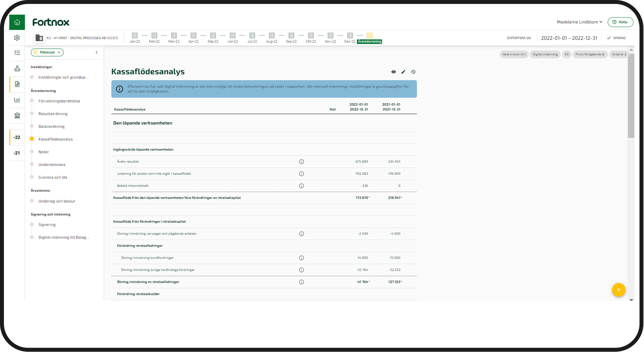The image size is (644, 352).
Task: Click the home icon in sidebar
Action: tap(17, 22)
